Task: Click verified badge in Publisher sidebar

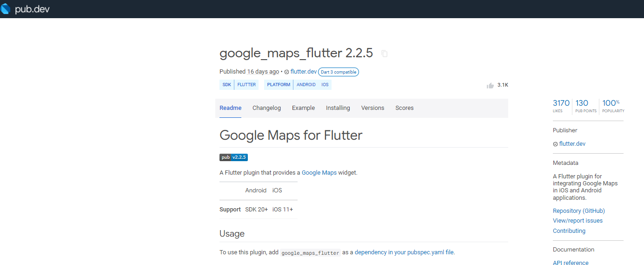Action: 555,144
